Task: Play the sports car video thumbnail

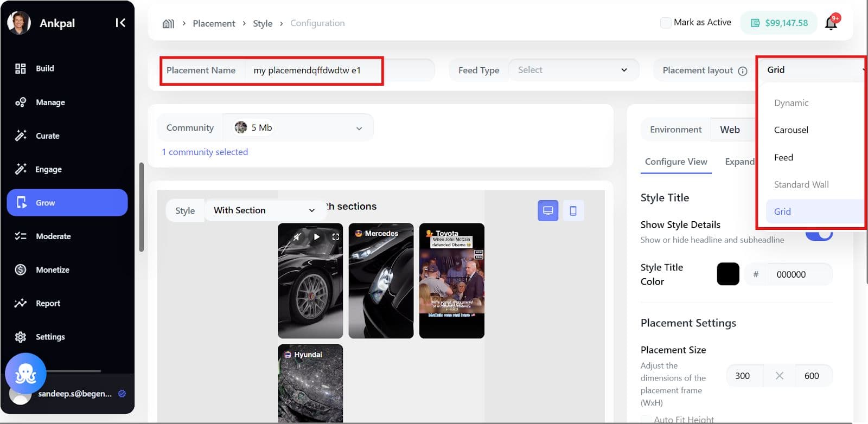Action: pyautogui.click(x=317, y=237)
